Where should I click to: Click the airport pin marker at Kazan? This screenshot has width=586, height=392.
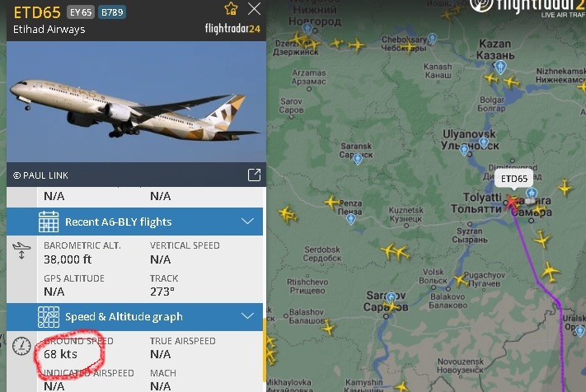500,68
